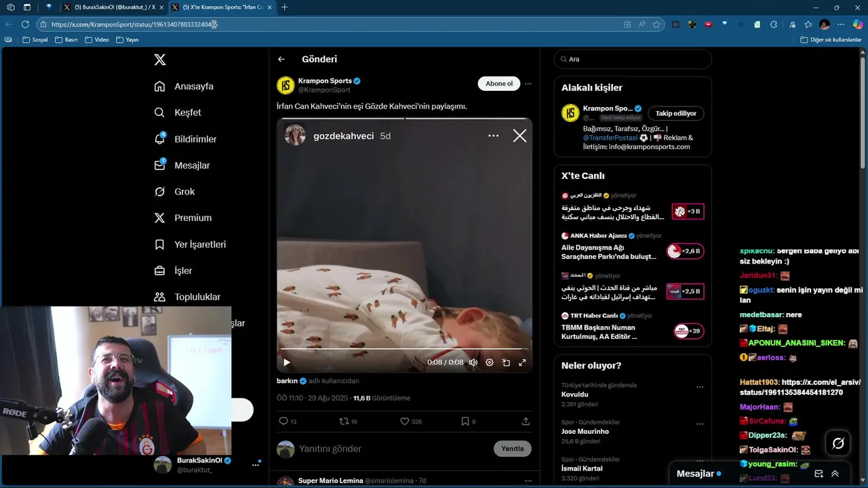
Task: Expand video to fullscreen
Action: (x=522, y=363)
